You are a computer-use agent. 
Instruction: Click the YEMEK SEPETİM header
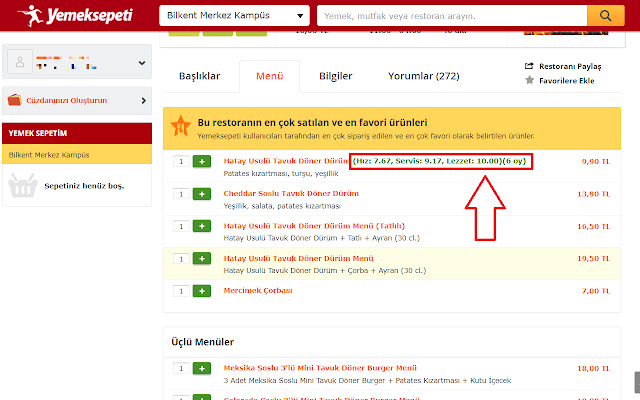pos(77,133)
